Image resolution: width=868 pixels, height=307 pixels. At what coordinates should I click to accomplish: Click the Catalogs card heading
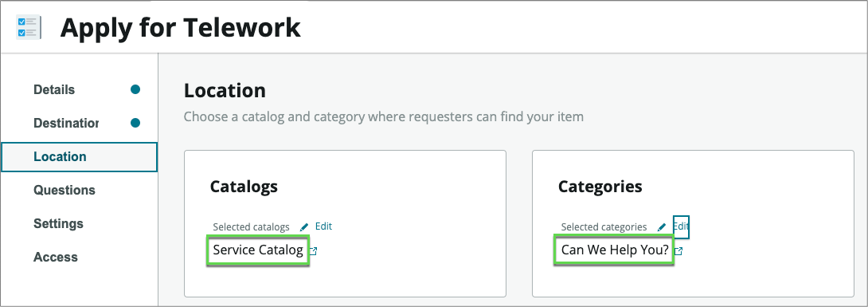244,187
